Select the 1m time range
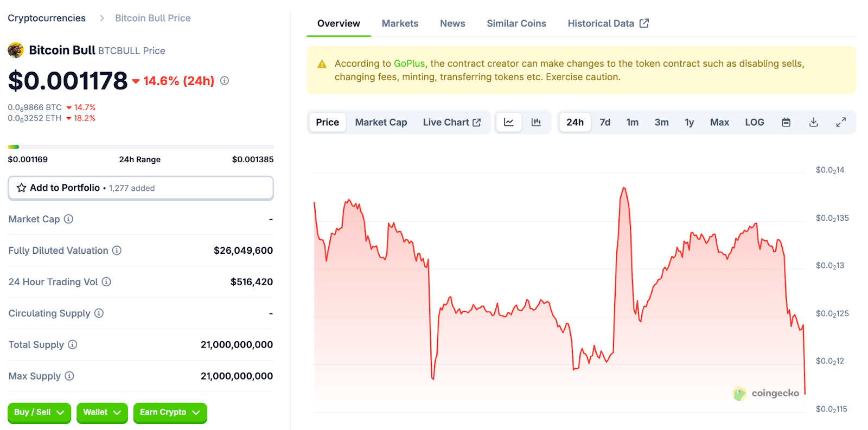The height and width of the screenshot is (430, 868). pyautogui.click(x=633, y=123)
